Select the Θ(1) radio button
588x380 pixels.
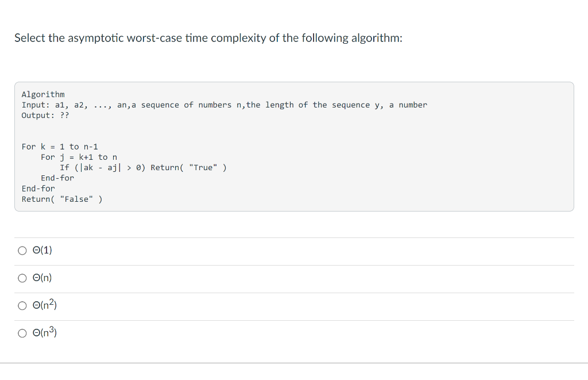(22, 251)
